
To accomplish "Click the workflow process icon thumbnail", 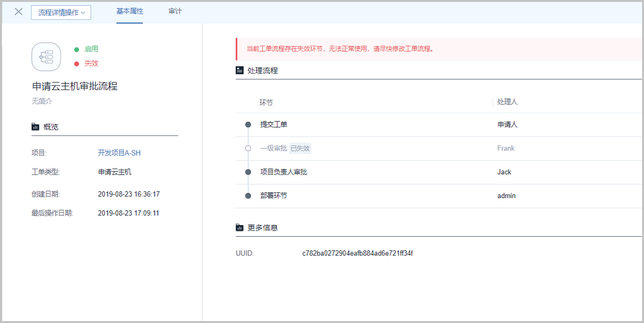I will point(46,57).
